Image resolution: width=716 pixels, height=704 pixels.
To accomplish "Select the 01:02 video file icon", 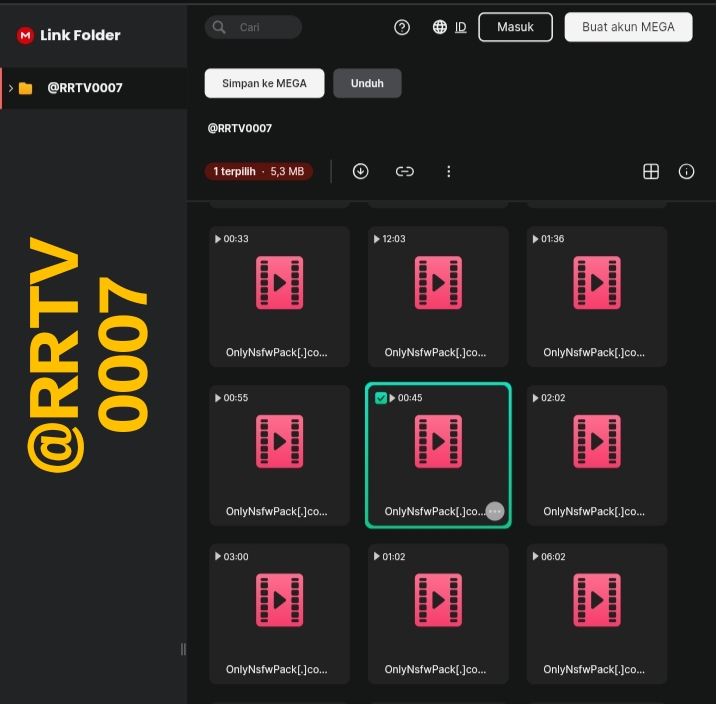I will 438,600.
